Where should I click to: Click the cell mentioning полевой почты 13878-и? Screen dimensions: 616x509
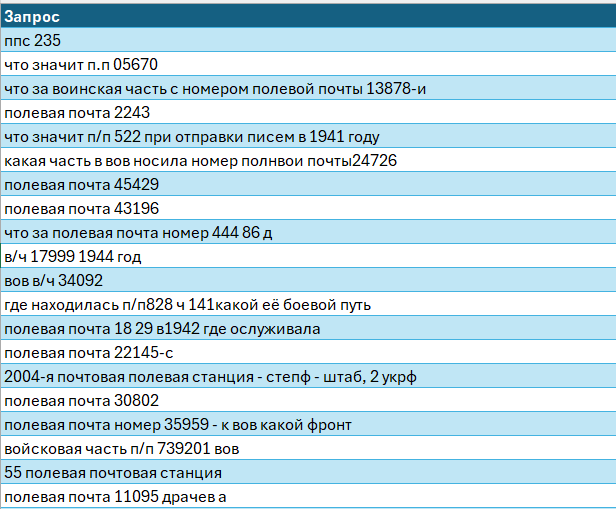[x=215, y=89]
